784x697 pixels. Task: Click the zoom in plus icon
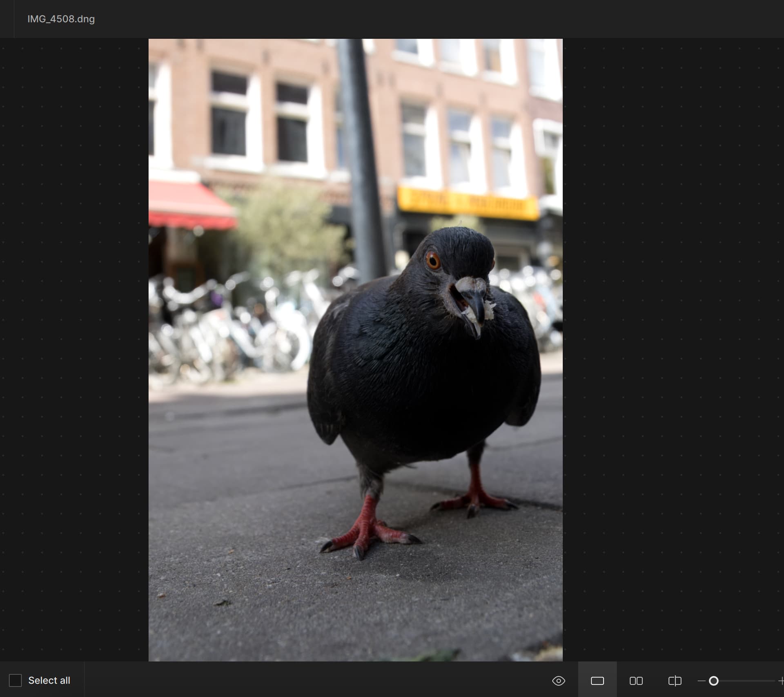tap(781, 681)
